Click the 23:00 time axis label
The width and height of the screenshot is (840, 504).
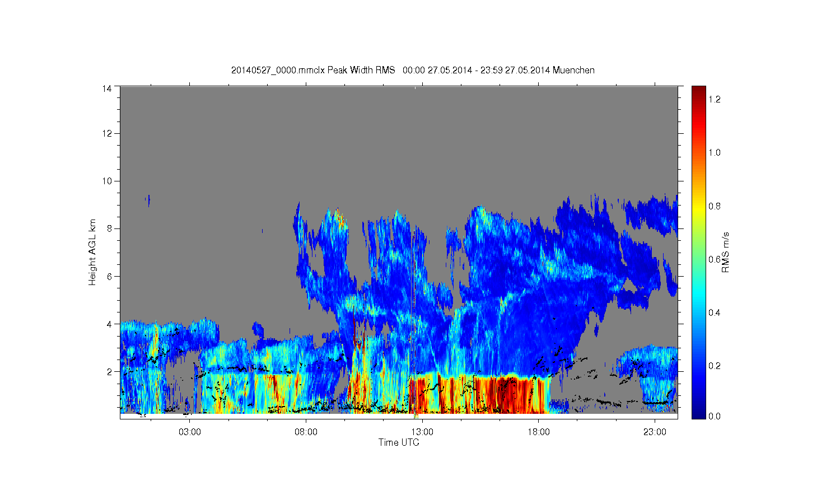tap(655, 432)
